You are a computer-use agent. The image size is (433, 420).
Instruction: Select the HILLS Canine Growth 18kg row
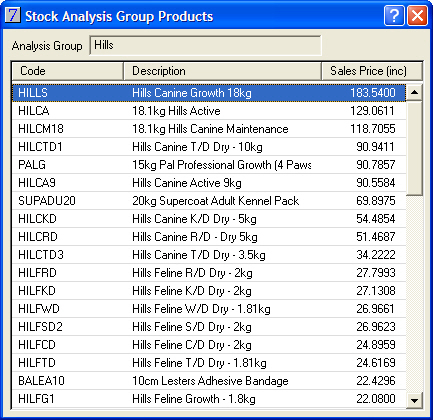click(209, 93)
